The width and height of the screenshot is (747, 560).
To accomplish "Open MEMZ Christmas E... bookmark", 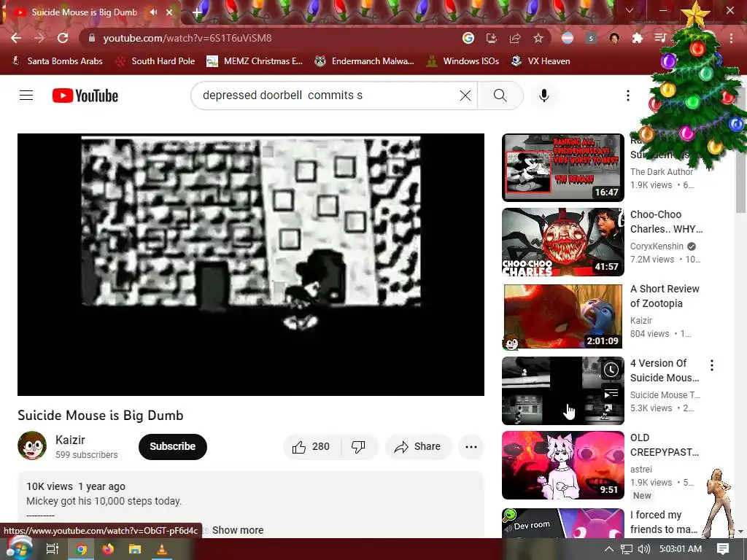I will tap(255, 61).
